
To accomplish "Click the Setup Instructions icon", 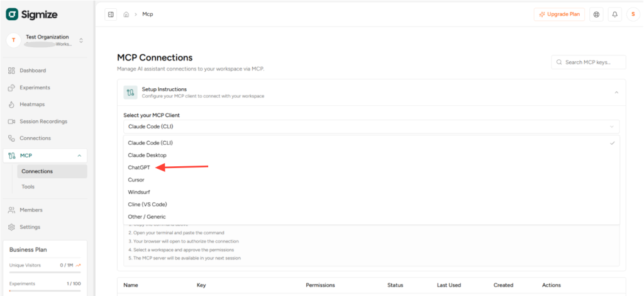I will tap(131, 93).
